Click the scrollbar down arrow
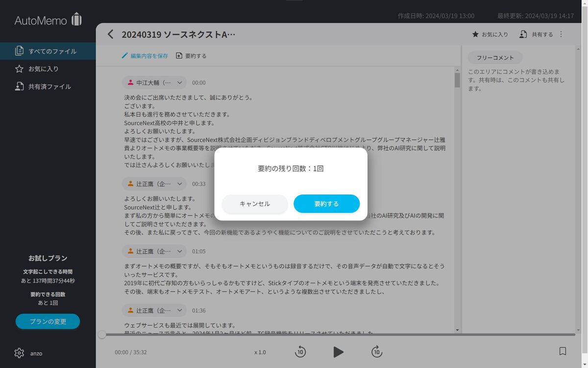Image resolution: width=588 pixels, height=368 pixels. (457, 330)
